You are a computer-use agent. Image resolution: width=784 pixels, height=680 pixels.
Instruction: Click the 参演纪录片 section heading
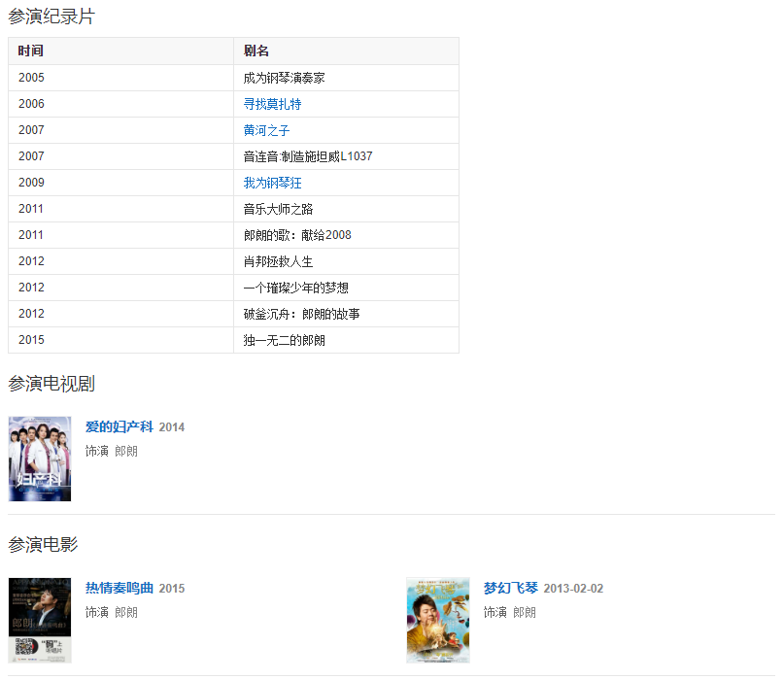pyautogui.click(x=51, y=17)
